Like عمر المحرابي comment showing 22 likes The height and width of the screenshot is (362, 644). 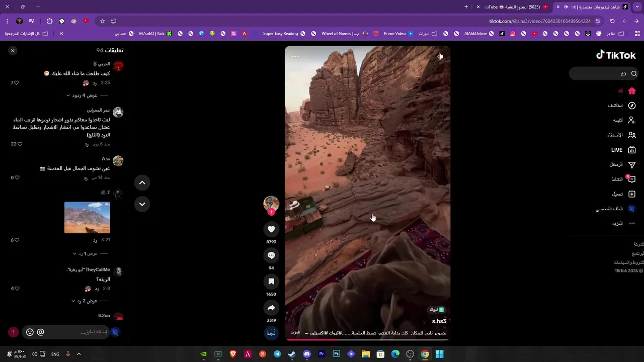(20, 144)
